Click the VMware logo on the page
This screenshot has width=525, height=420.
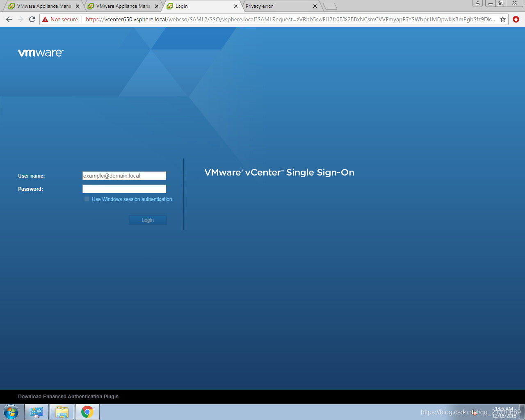point(41,53)
